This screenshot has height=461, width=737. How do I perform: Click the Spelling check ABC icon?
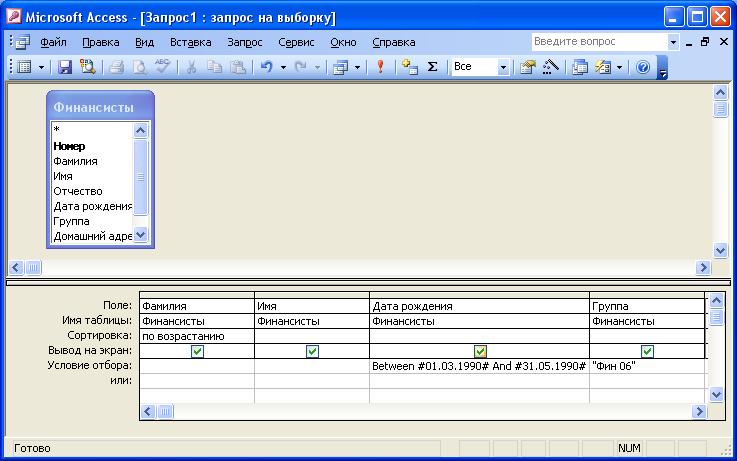[x=163, y=67]
